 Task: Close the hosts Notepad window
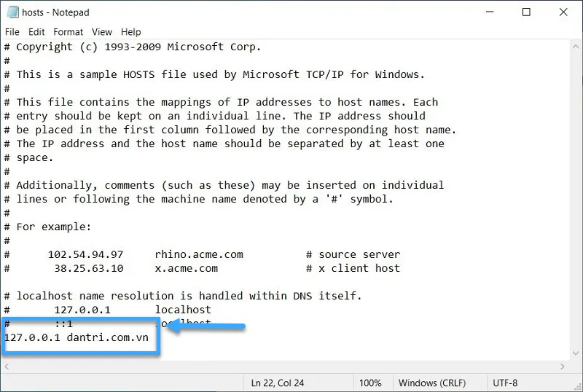tap(563, 12)
